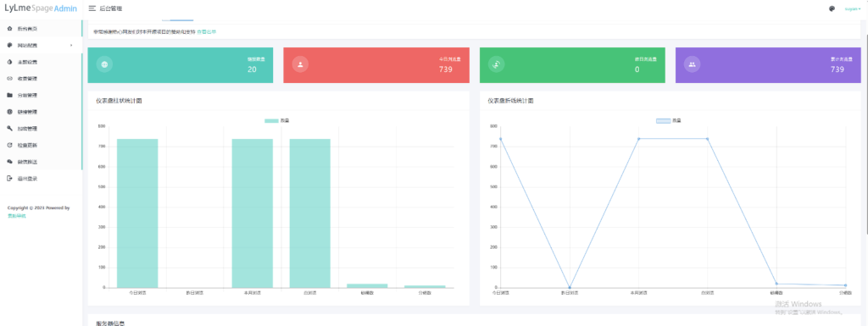Toggle the light blue legend swatch of the line chart
868x326 pixels.
(x=663, y=120)
